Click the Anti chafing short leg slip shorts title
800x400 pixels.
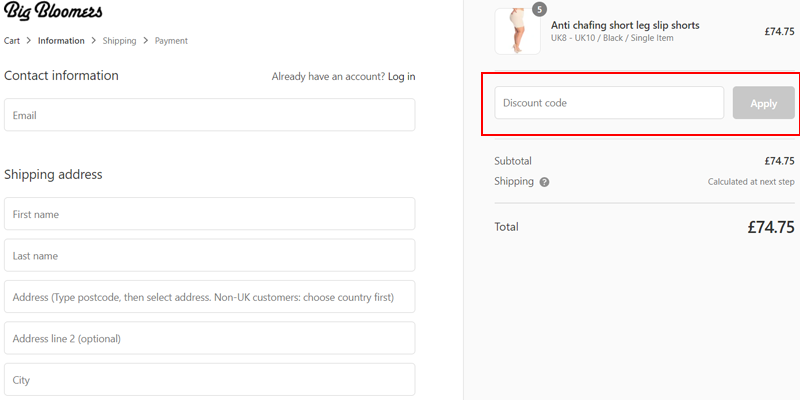625,25
